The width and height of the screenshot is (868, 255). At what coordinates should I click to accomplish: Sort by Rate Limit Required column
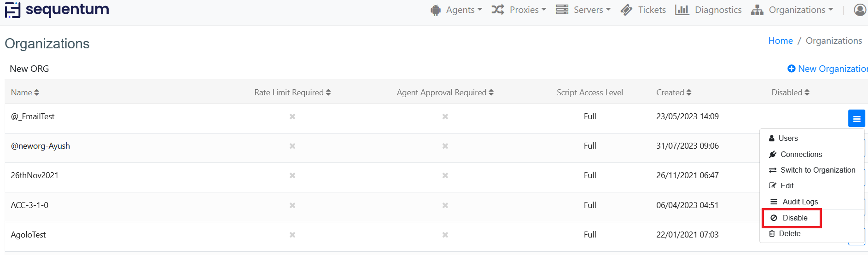pos(292,93)
